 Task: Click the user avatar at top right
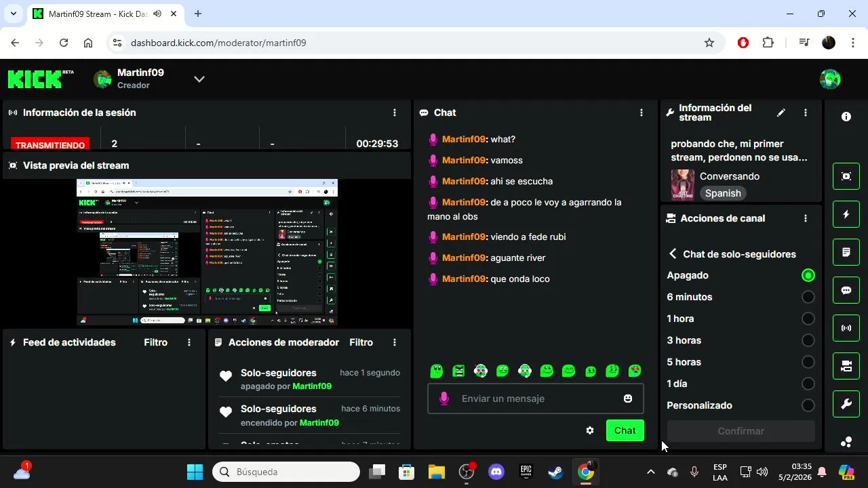(x=830, y=79)
